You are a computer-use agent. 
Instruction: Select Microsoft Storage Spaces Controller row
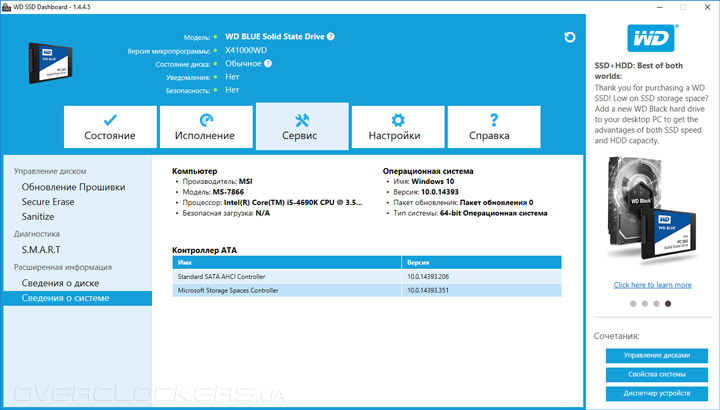click(366, 290)
